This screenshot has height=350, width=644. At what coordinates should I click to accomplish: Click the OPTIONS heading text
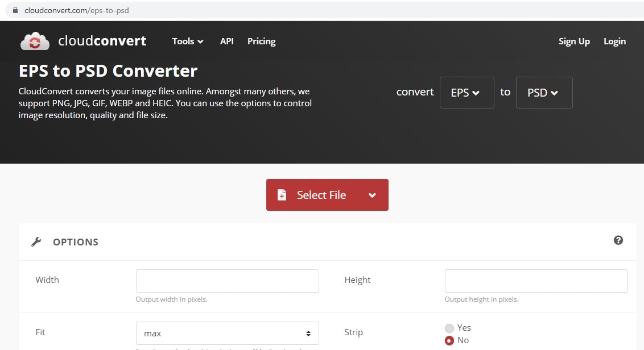[x=76, y=242]
